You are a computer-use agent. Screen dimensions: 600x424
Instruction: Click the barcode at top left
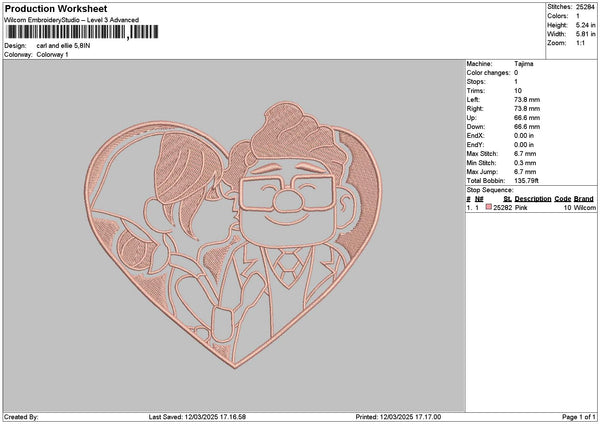pos(82,32)
